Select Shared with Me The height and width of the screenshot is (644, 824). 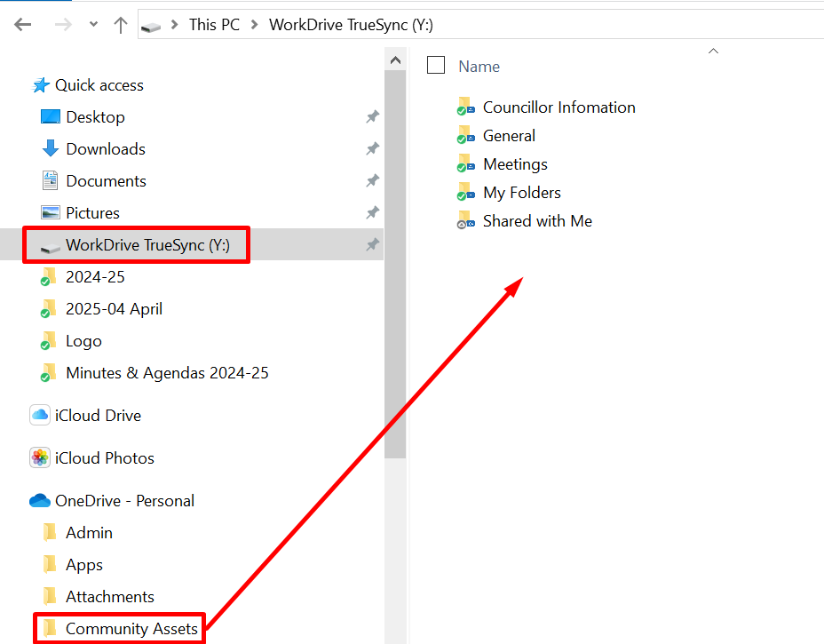pos(537,221)
